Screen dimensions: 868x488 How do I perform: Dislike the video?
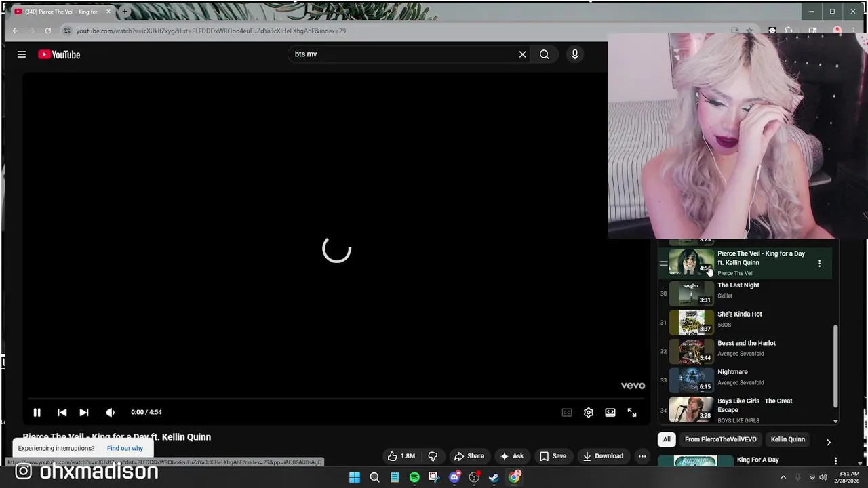[x=433, y=456]
